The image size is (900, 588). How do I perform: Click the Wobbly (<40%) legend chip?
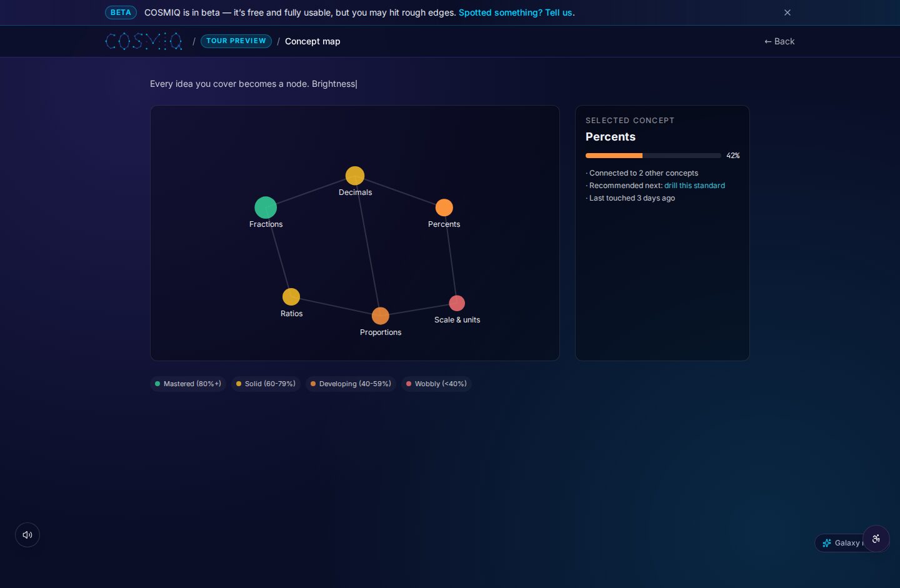(x=436, y=384)
